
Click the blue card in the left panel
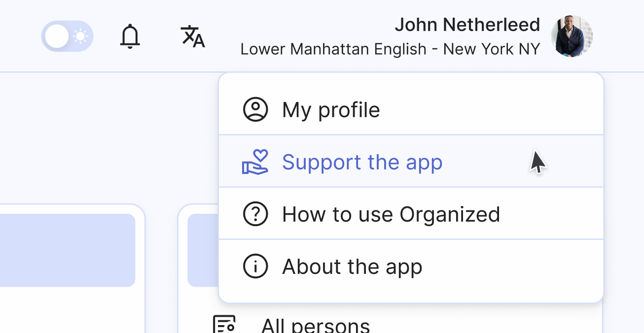[67, 250]
